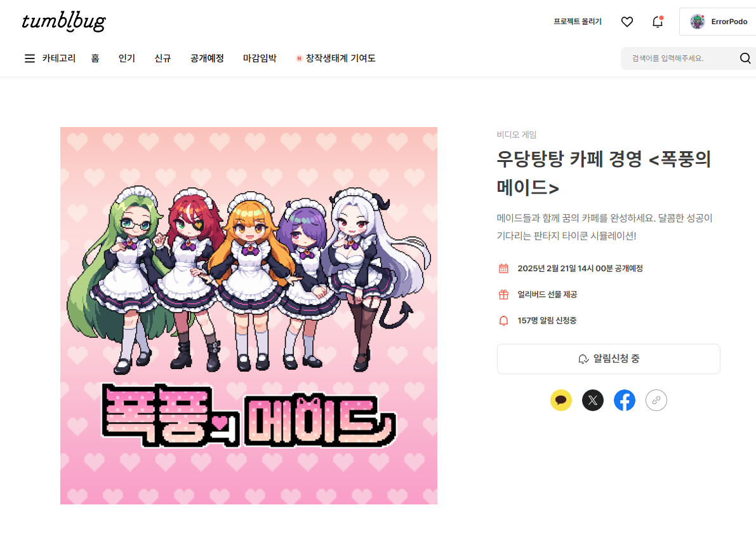This screenshot has width=756, height=540.
Task: Open the liked projects heart icon
Action: coord(627,22)
